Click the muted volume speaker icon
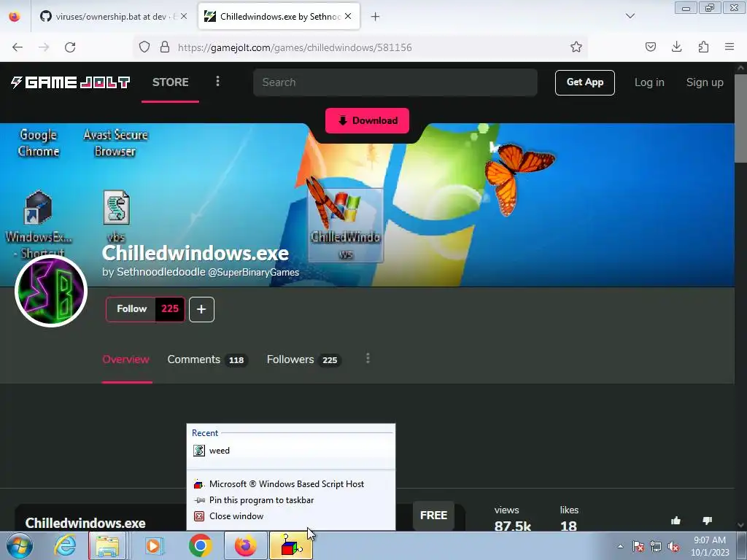 point(673,546)
